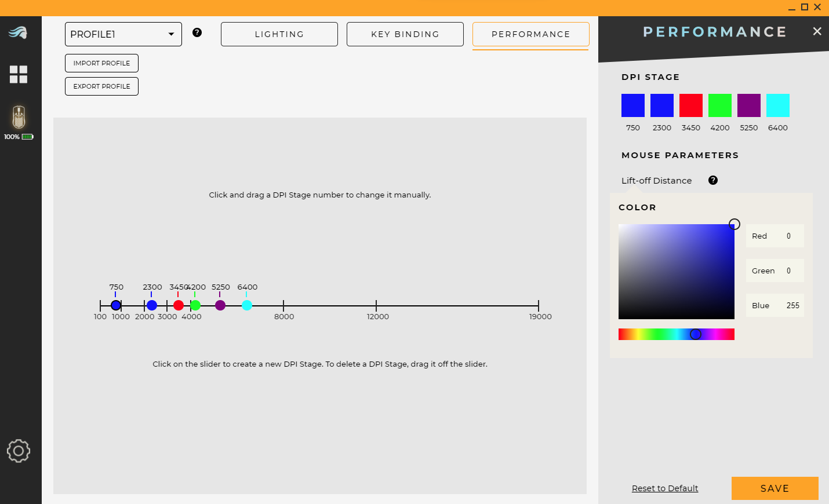The height and width of the screenshot is (504, 829).
Task: Click the cyan 6400 DPI slider marker
Action: 247,305
